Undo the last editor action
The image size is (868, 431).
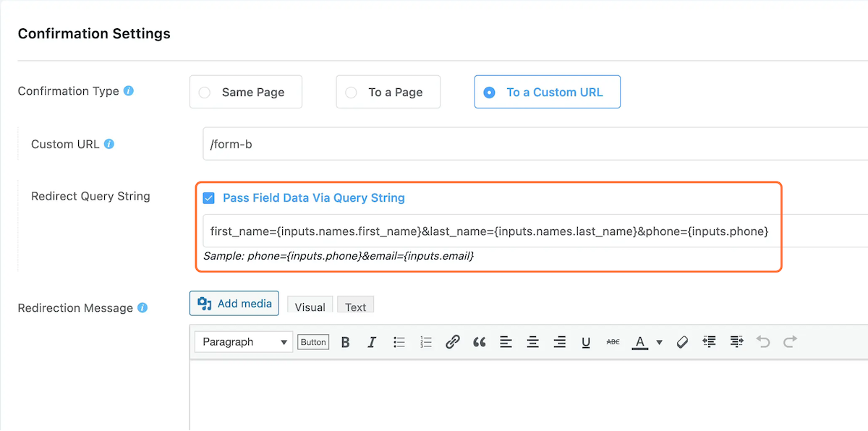[762, 341]
